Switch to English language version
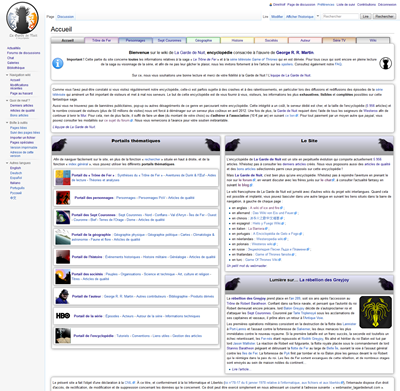 15,168
